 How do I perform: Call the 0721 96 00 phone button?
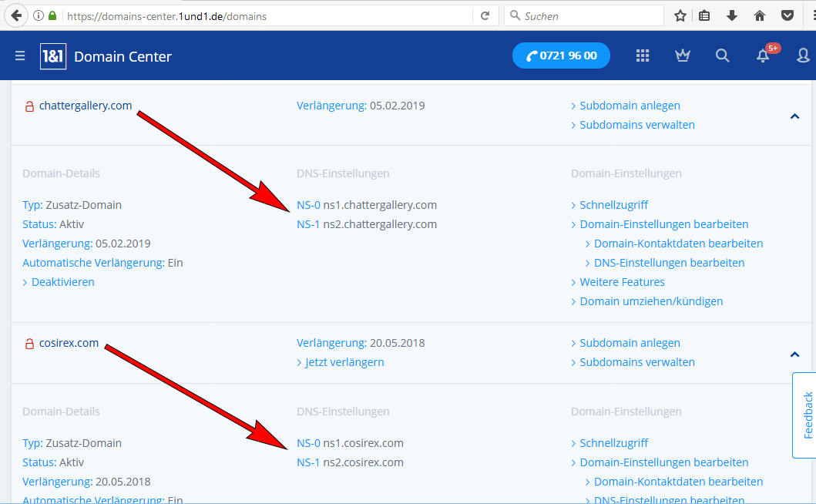coord(561,55)
